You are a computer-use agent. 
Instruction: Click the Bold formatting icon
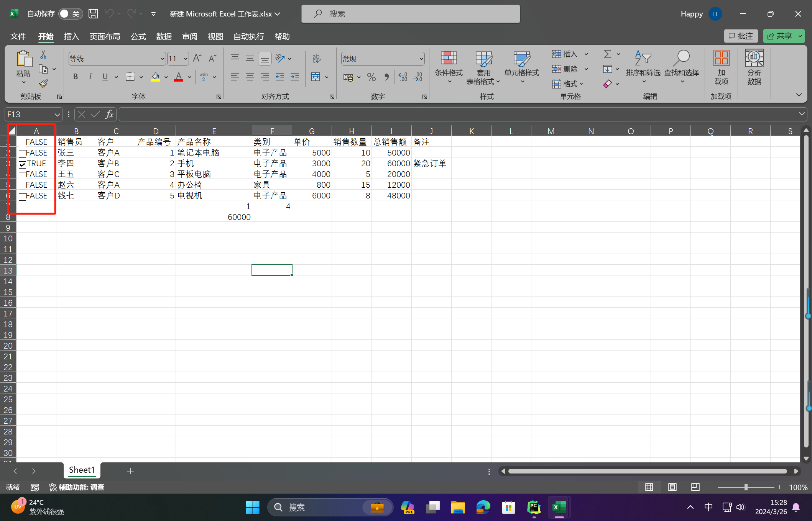pyautogui.click(x=76, y=77)
